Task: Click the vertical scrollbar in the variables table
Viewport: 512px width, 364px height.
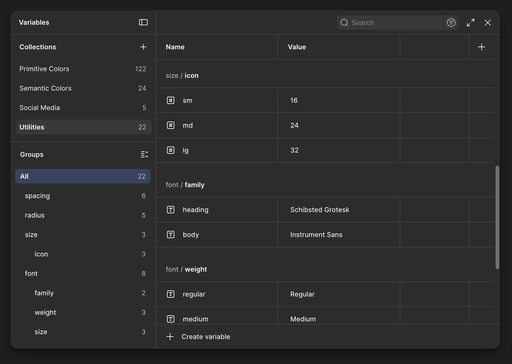Action: tap(497, 217)
